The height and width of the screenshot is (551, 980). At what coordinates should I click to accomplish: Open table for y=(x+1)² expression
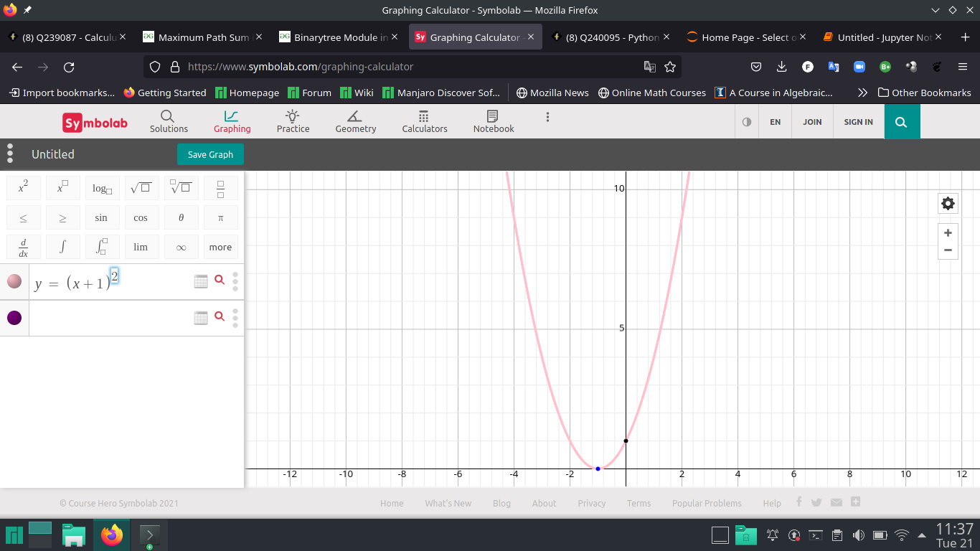[x=201, y=281]
